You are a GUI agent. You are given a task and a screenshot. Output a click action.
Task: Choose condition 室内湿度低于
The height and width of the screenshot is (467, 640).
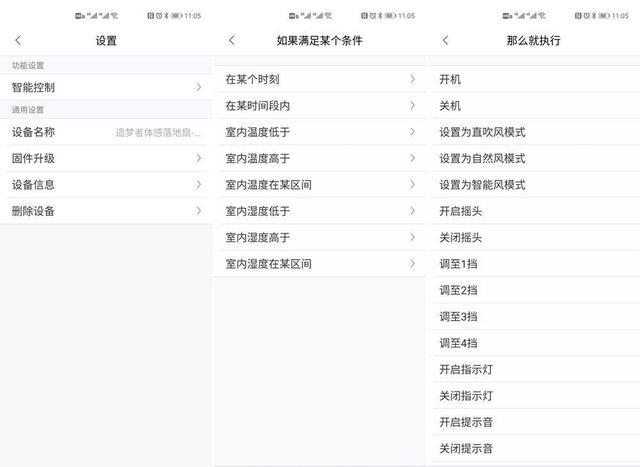(320, 211)
